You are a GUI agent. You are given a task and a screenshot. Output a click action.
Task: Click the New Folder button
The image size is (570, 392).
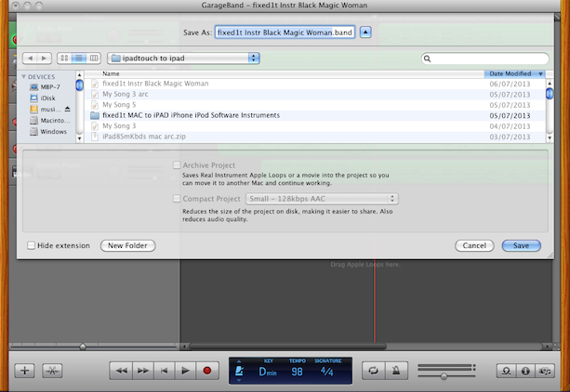point(127,245)
